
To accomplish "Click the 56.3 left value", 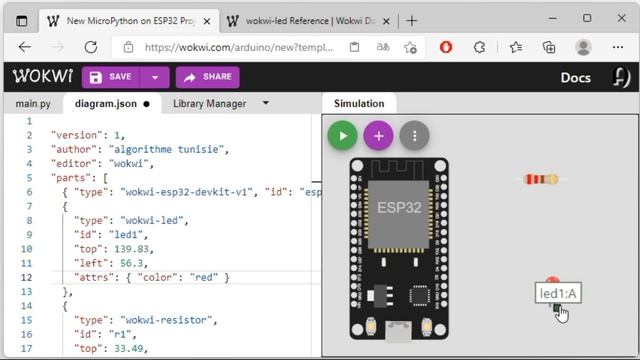I will (x=131, y=263).
